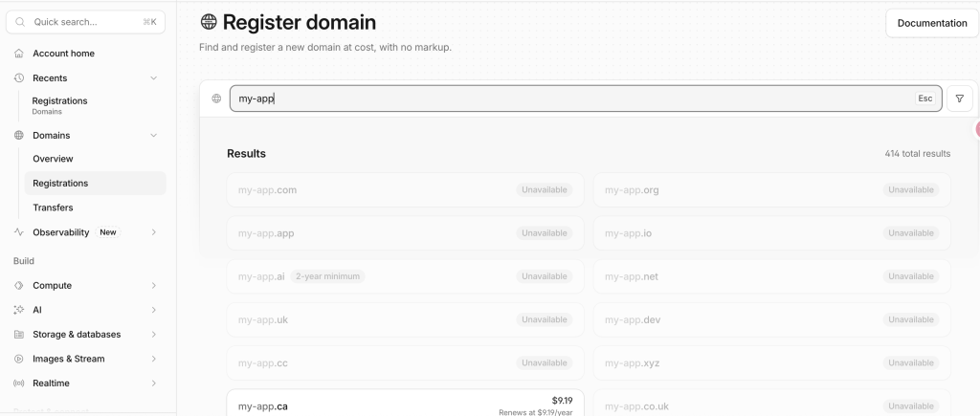980x416 pixels.
Task: Click the Recents clock icon
Action: pyautogui.click(x=19, y=78)
